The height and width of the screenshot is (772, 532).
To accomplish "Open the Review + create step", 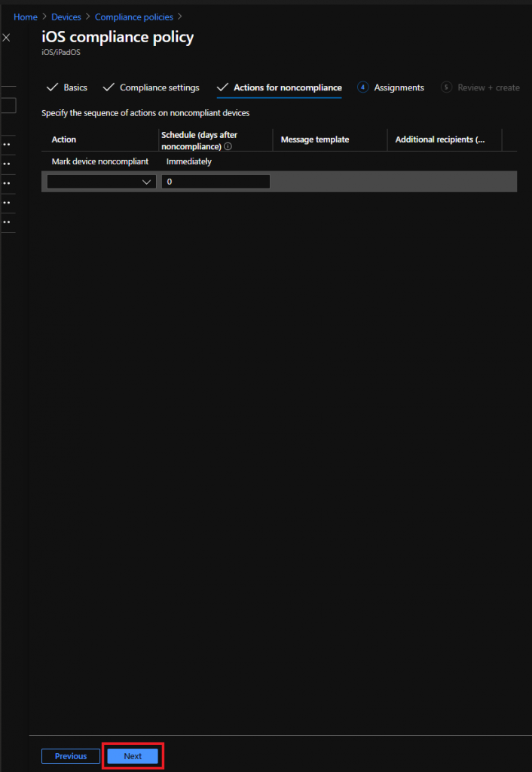I will 488,87.
